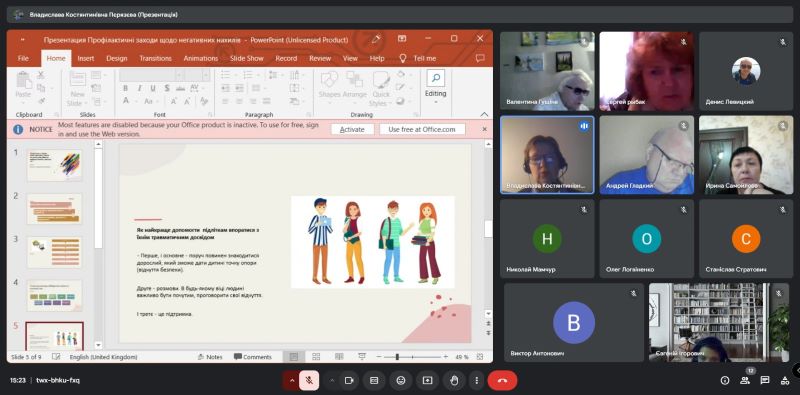
Task: Select slide 2 thumbnail
Action: [x=54, y=208]
